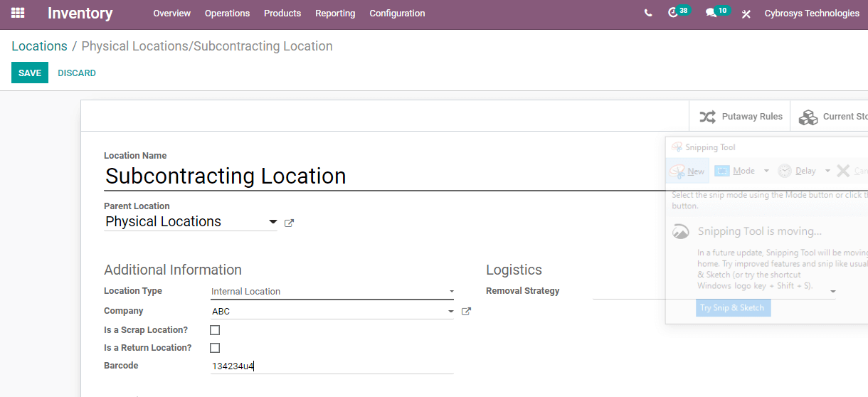
Task: Expand the Company dropdown arrow
Action: point(450,311)
